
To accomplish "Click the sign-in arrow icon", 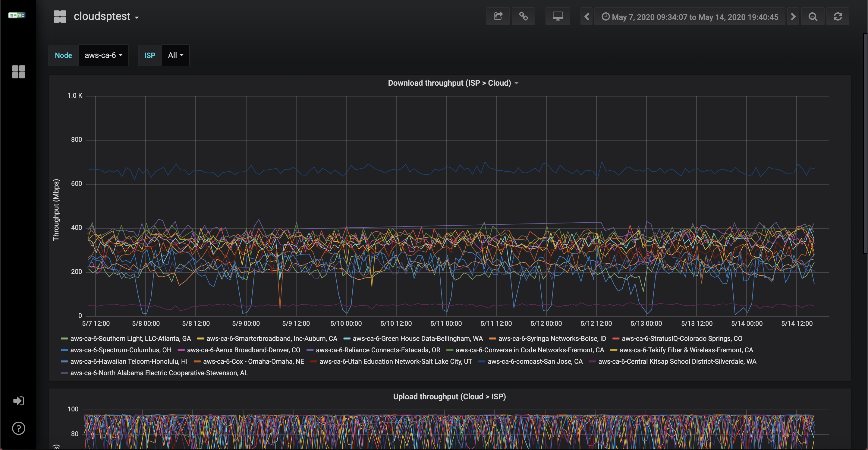I will click(x=18, y=401).
